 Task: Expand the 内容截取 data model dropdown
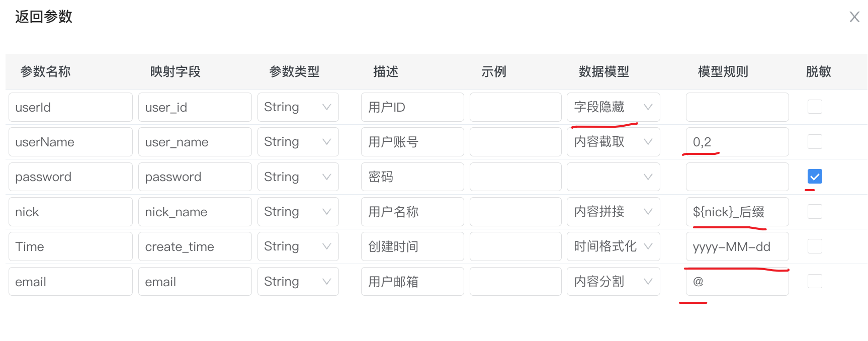pos(613,142)
